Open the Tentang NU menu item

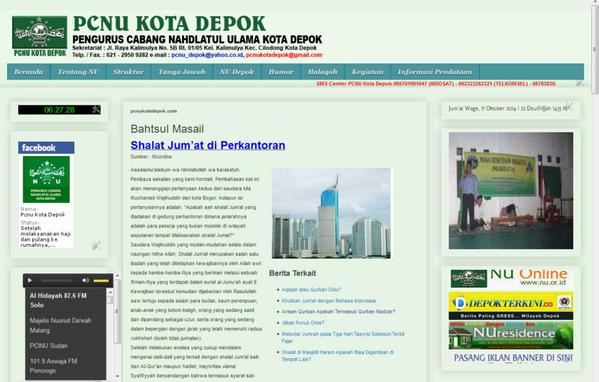coord(78,72)
